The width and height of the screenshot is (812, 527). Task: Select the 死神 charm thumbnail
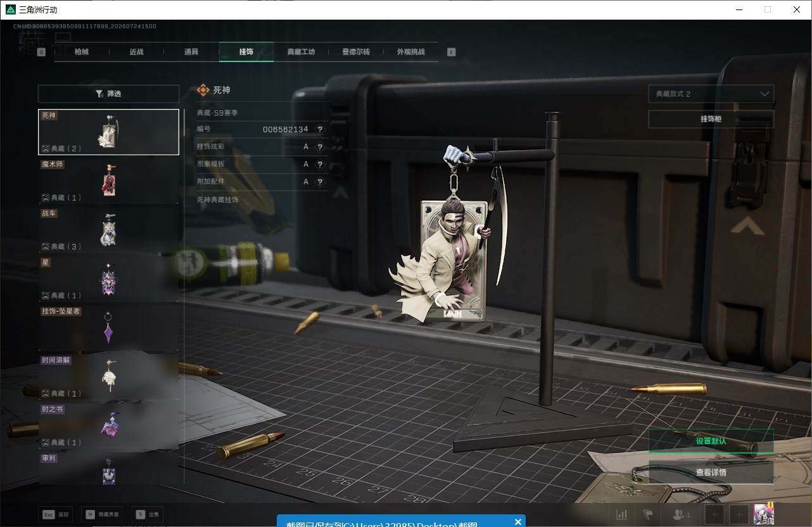(108, 132)
